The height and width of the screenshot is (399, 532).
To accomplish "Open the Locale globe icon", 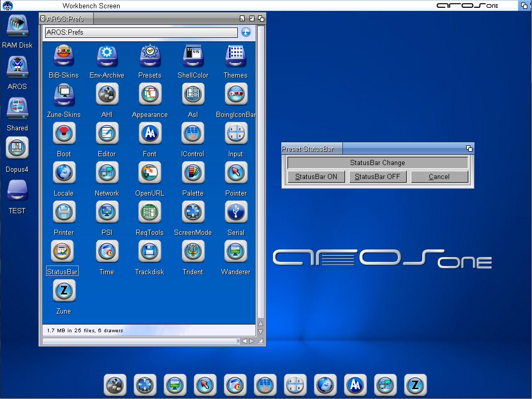I will tap(64, 173).
